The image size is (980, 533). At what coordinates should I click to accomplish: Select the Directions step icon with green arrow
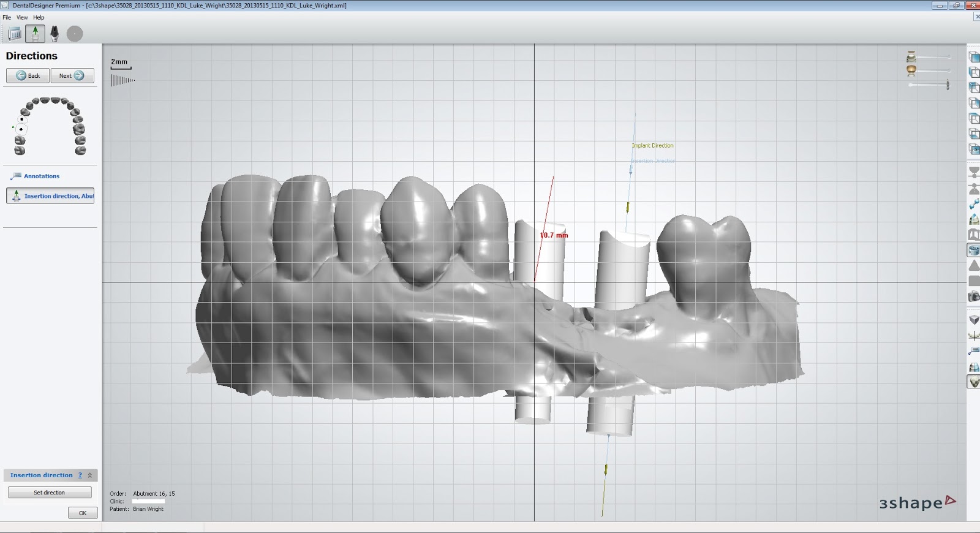coord(35,34)
